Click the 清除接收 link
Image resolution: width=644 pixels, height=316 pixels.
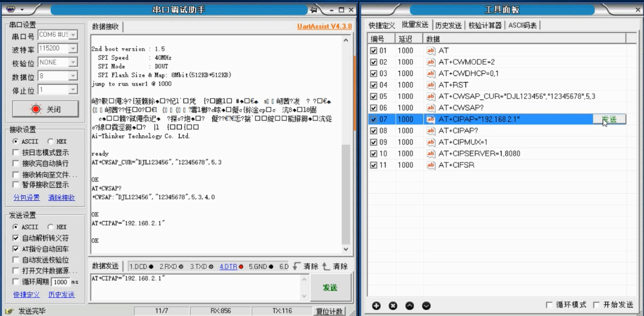click(62, 197)
